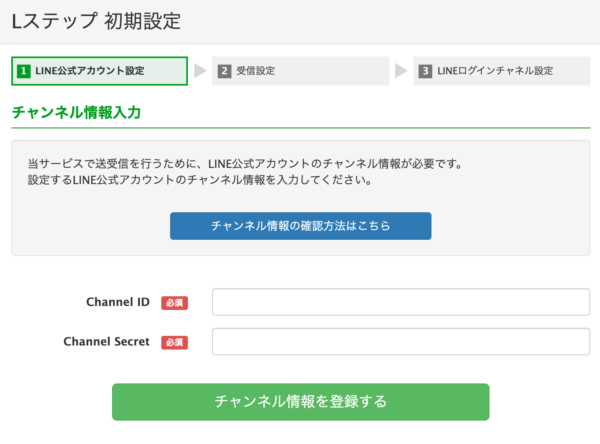
Task: Click the first line of the gray info box text
Action: click(x=250, y=163)
